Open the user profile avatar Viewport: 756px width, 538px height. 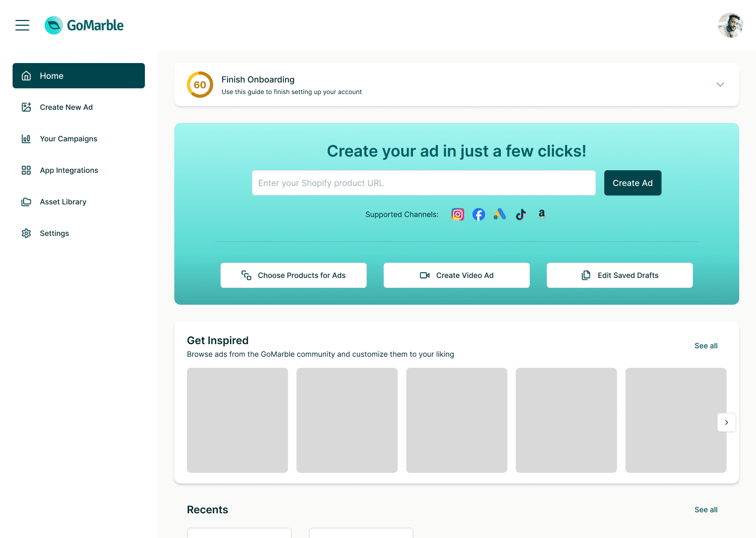click(x=731, y=25)
